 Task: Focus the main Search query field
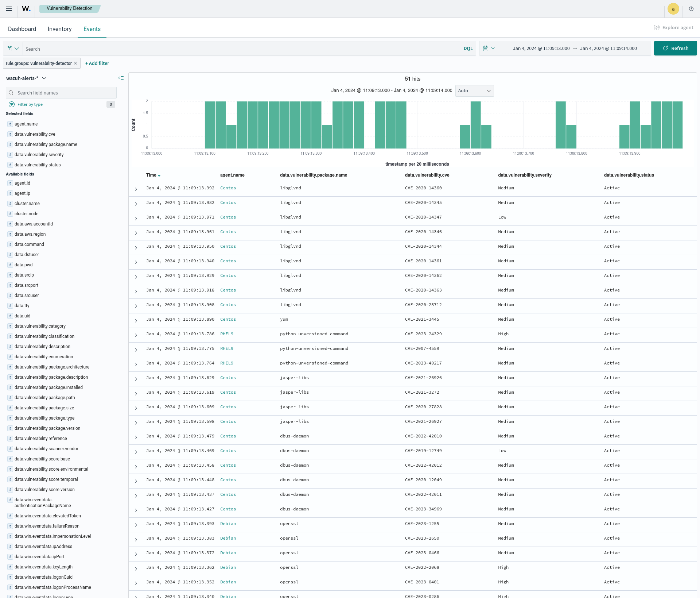(x=241, y=49)
